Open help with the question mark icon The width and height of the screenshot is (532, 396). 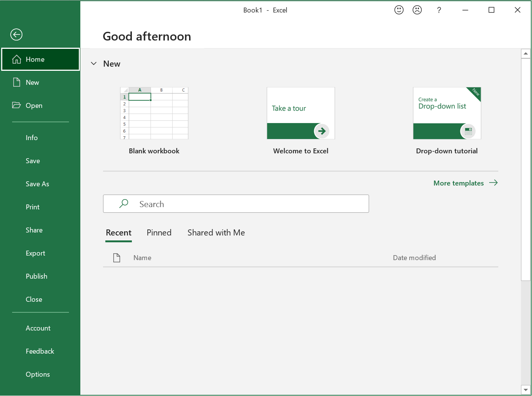(439, 10)
